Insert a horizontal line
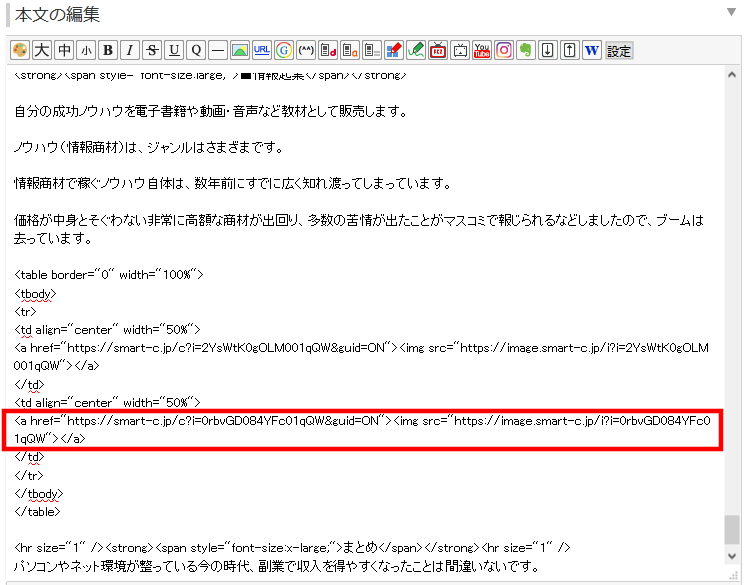The height and width of the screenshot is (585, 746). [x=218, y=50]
